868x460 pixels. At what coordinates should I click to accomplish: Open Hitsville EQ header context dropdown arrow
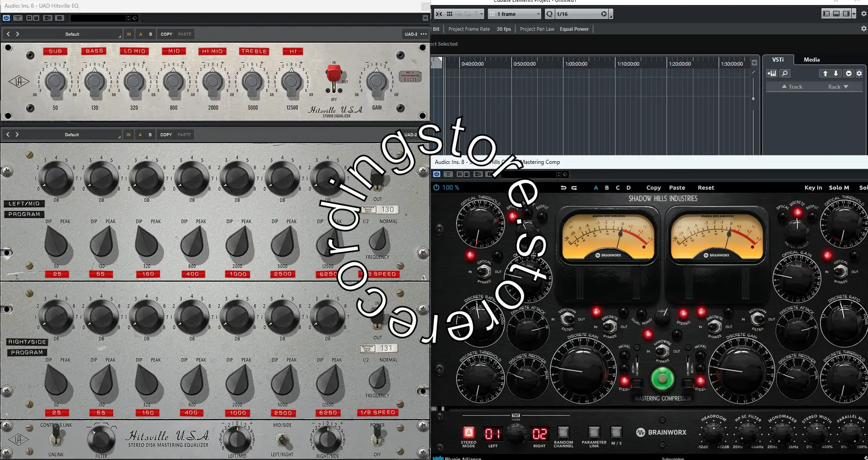coord(425,18)
